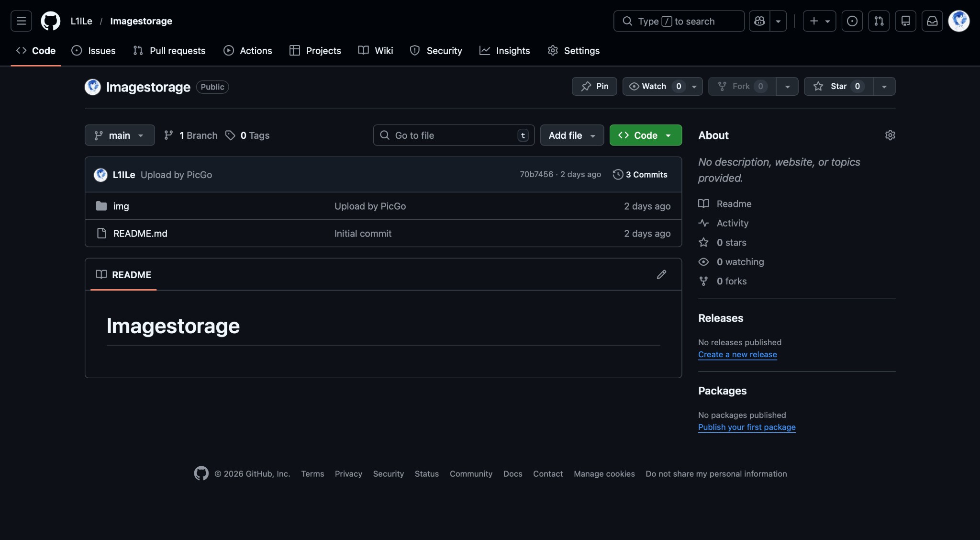Open the Add file dropdown
The height and width of the screenshot is (540, 980).
571,135
